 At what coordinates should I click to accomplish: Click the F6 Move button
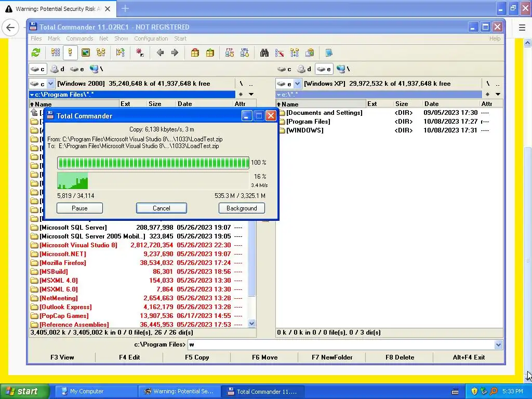click(264, 357)
